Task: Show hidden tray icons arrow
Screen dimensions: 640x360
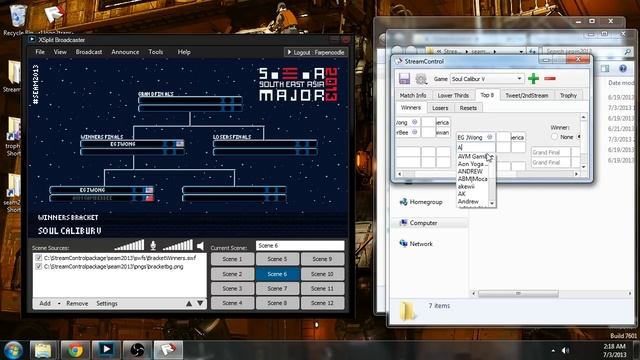Action: 553,350
